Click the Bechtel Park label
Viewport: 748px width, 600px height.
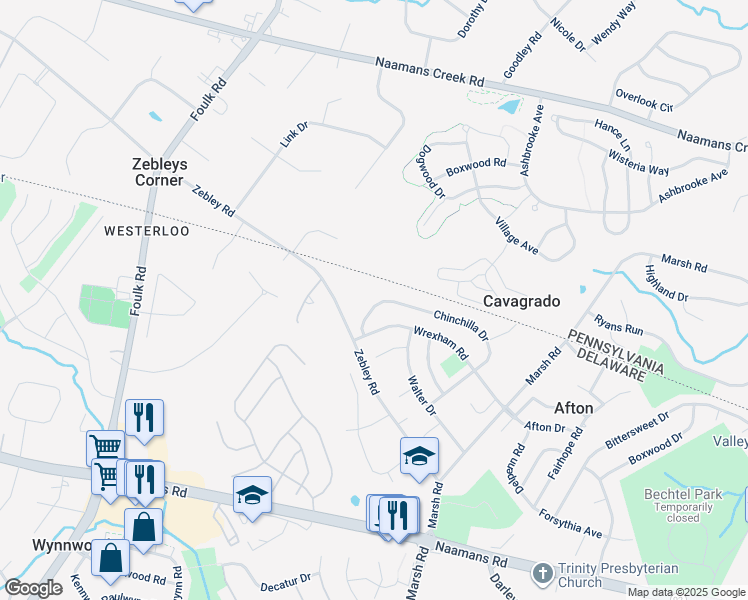point(683,494)
